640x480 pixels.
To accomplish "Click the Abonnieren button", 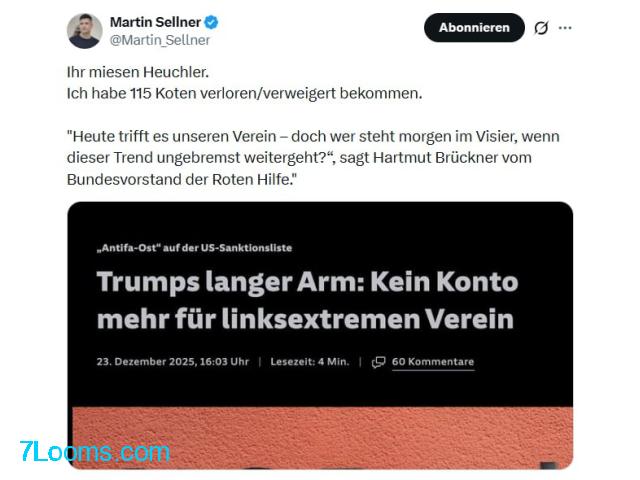I will pyautogui.click(x=474, y=28).
